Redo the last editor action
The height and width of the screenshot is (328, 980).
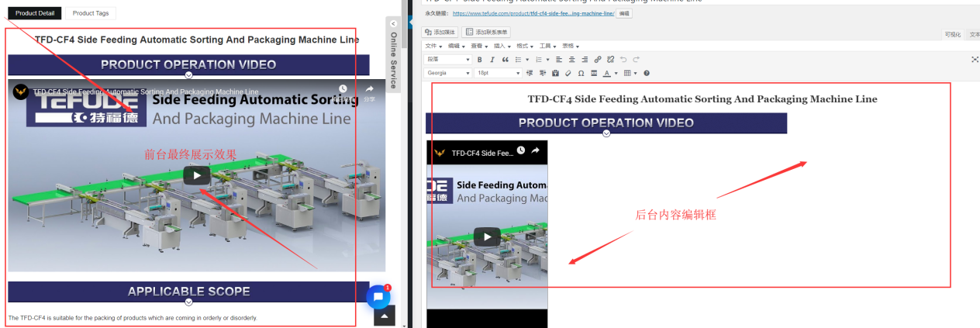636,60
